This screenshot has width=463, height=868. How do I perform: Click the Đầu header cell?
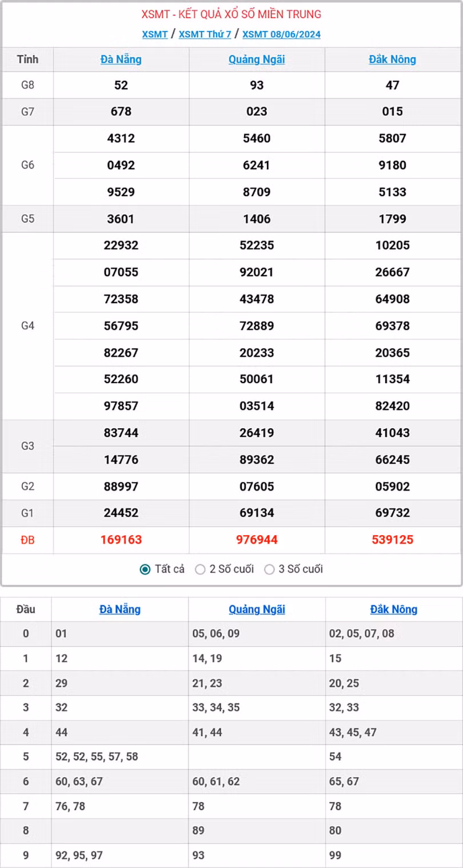click(x=26, y=609)
